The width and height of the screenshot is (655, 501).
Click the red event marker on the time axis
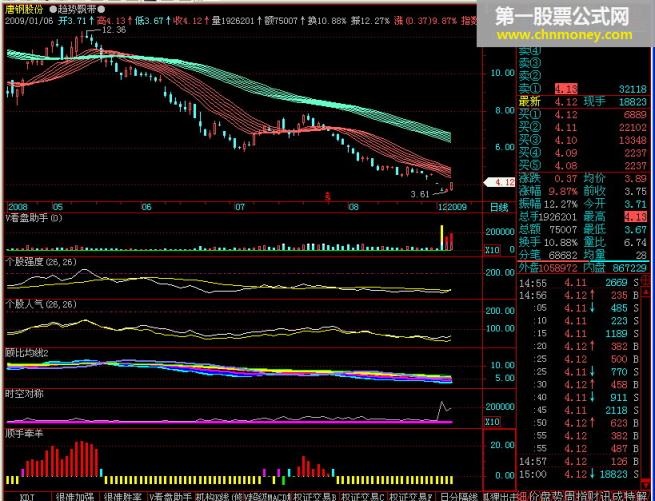pyautogui.click(x=328, y=196)
